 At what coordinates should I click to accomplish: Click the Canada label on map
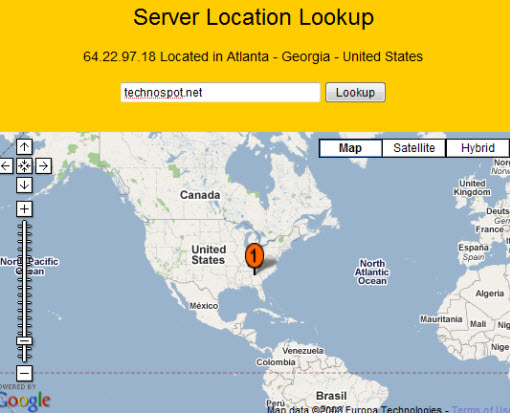[x=200, y=195]
